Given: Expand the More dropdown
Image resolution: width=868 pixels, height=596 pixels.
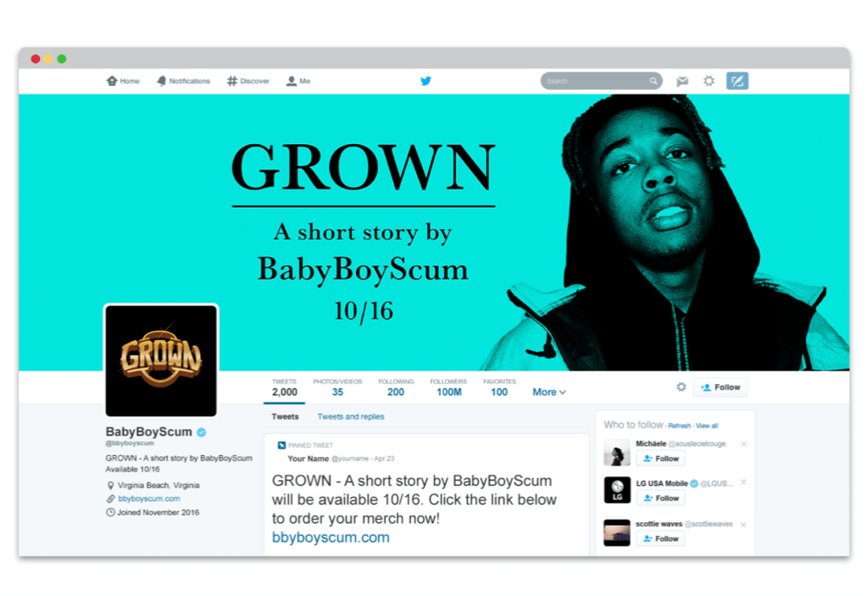Looking at the screenshot, I should 549,393.
